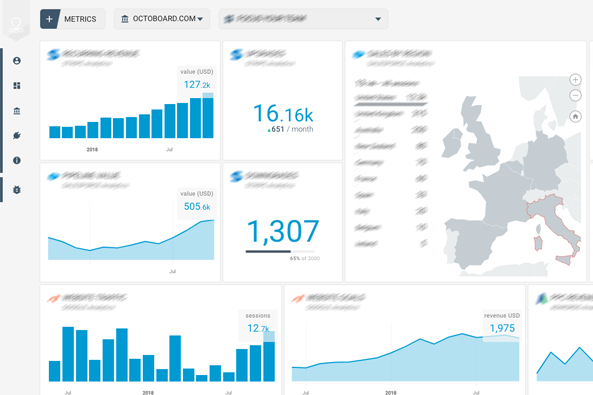
Task: Click the 1,307 large number
Action: coord(283,232)
